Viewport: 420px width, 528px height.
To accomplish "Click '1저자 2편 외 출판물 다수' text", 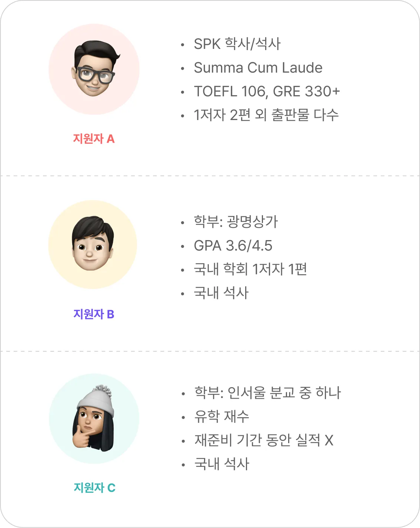I will (266, 115).
